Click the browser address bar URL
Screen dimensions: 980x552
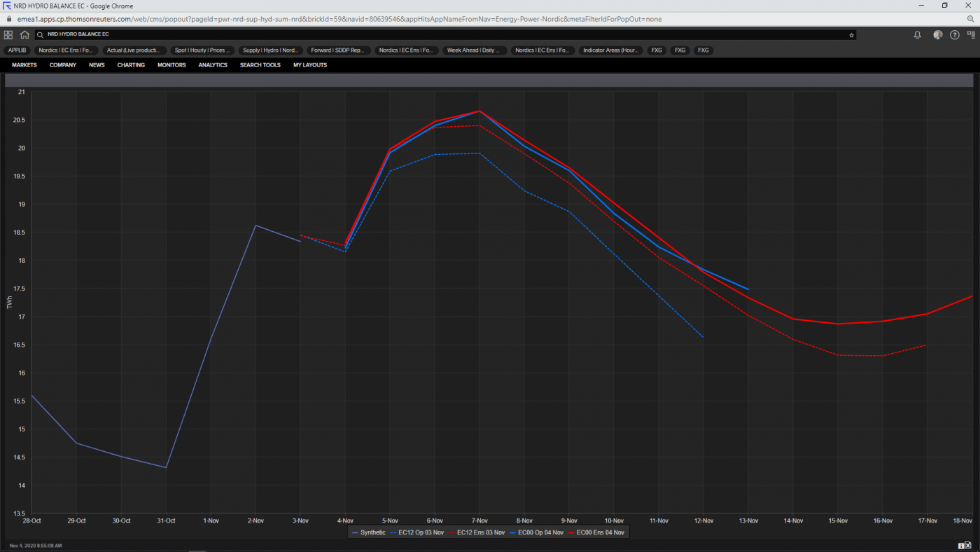[x=339, y=19]
